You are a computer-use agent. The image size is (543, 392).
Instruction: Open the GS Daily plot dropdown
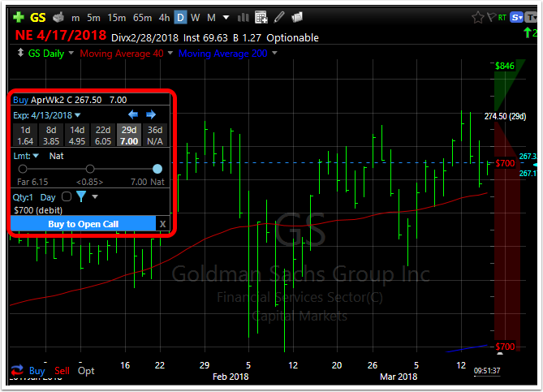coord(71,53)
